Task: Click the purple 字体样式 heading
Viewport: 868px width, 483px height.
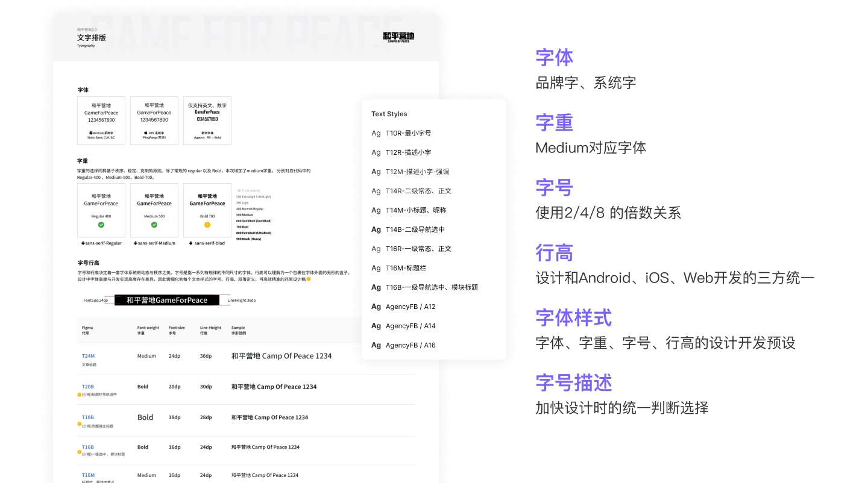Action: tap(574, 318)
